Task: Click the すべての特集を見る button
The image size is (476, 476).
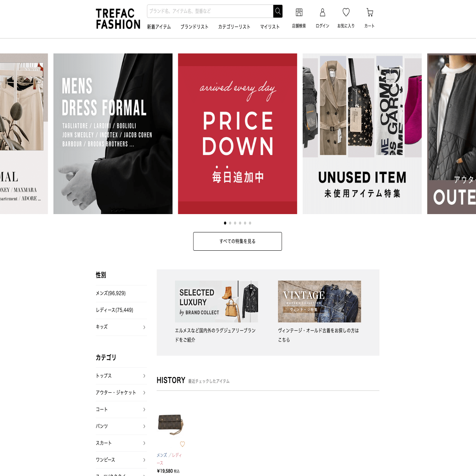Action: point(238,241)
